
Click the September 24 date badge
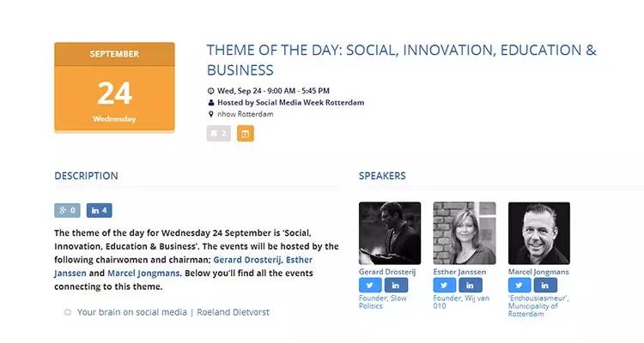(x=114, y=87)
